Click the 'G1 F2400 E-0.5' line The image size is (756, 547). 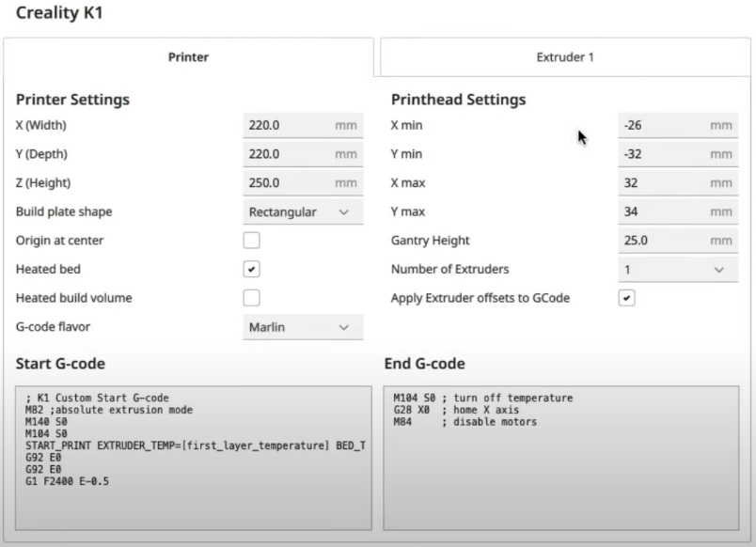tap(67, 481)
